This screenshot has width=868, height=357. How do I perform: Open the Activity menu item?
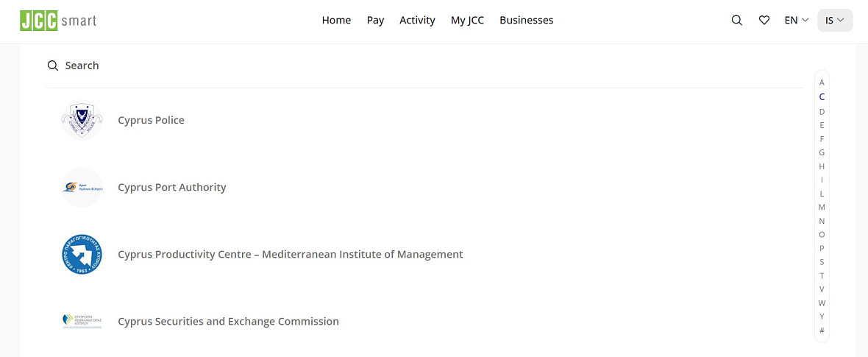pyautogui.click(x=417, y=21)
